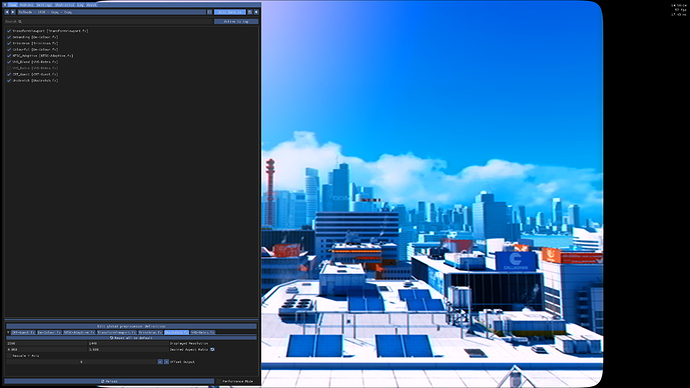
Task: Toggle the CRT_Guest effect checkbox
Action: (9, 74)
